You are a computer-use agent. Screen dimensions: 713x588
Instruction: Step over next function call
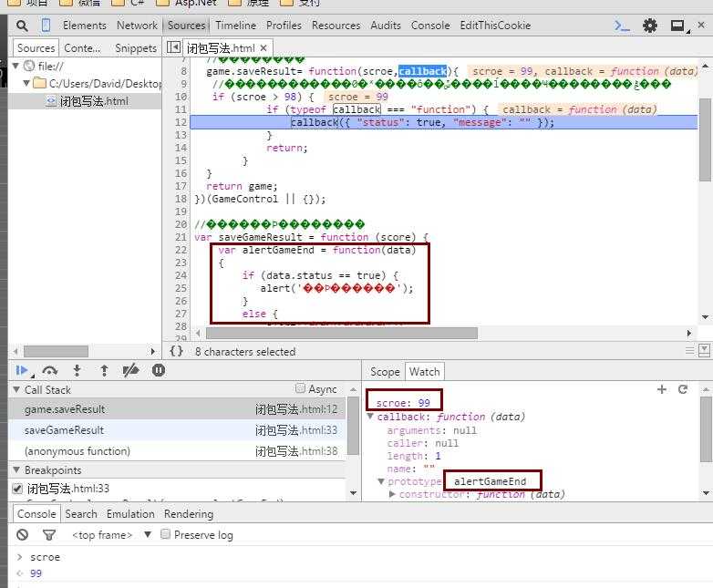(49, 371)
